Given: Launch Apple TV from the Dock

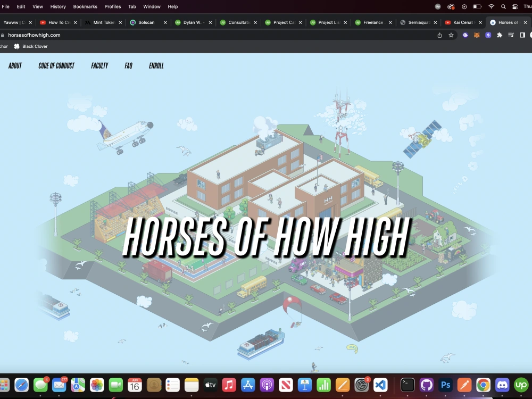Looking at the screenshot, I should tap(210, 385).
